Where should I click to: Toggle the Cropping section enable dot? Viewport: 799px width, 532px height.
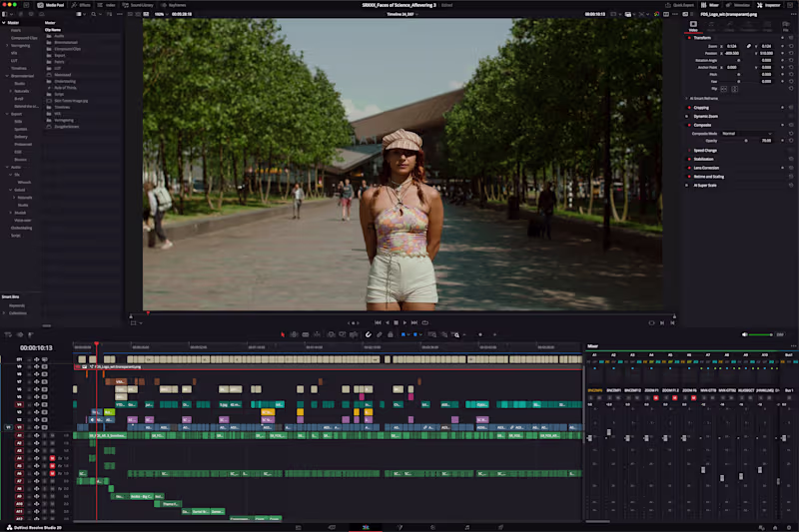[x=689, y=108]
